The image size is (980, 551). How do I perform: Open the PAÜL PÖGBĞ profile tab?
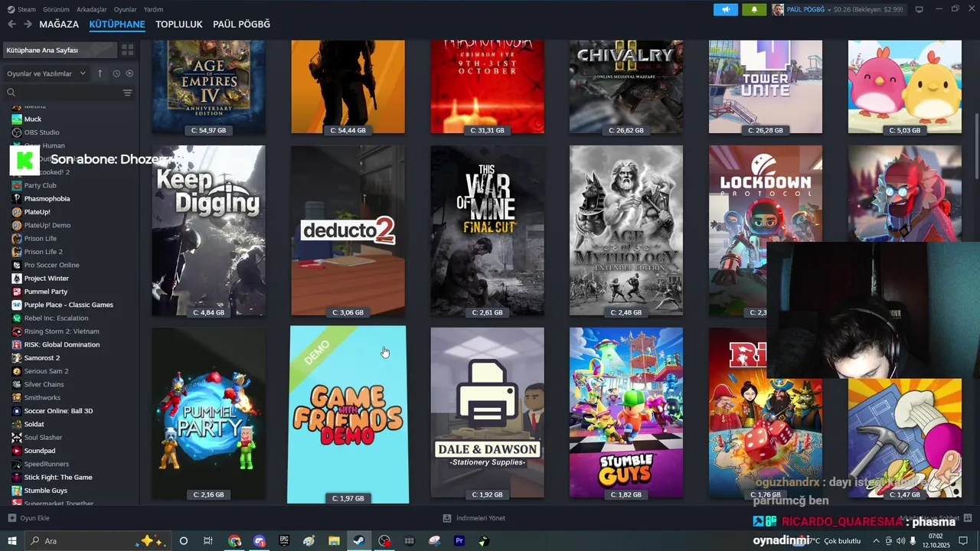[x=241, y=24]
